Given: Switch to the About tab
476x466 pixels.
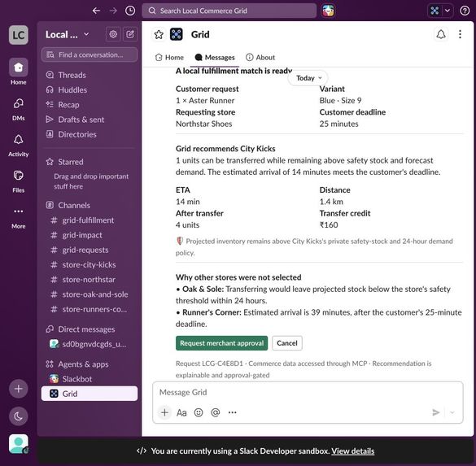Looking at the screenshot, I should [260, 58].
